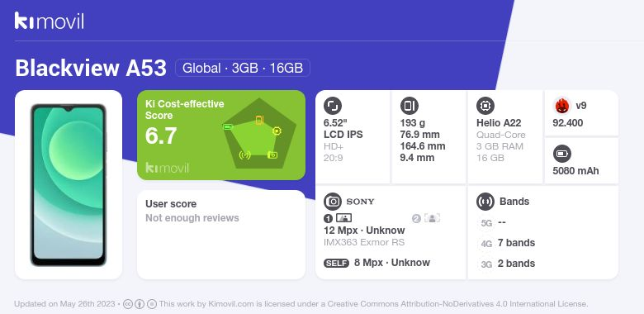Open the Blackview A53 phone image
The width and height of the screenshot is (644, 314).
(x=69, y=185)
